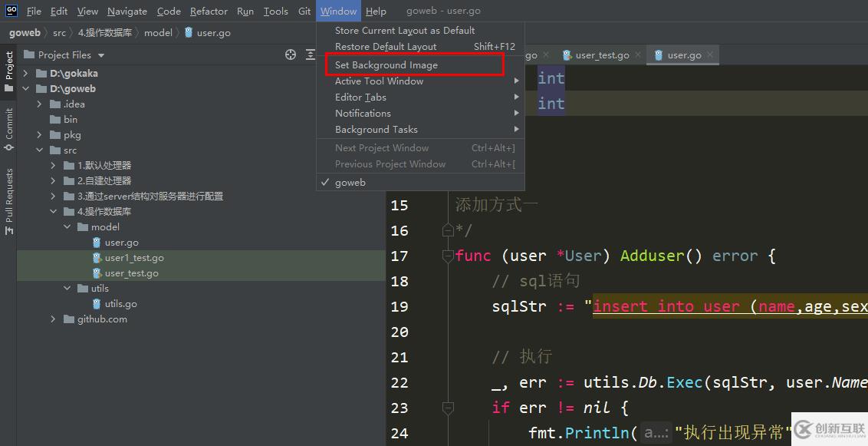Click the model breadcrumb in navigation bar
Screen dimensions: 868x446
(158, 33)
